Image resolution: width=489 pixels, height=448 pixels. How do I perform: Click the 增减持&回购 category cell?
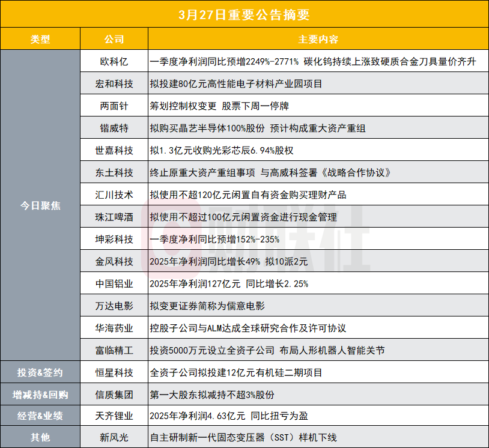(x=40, y=395)
